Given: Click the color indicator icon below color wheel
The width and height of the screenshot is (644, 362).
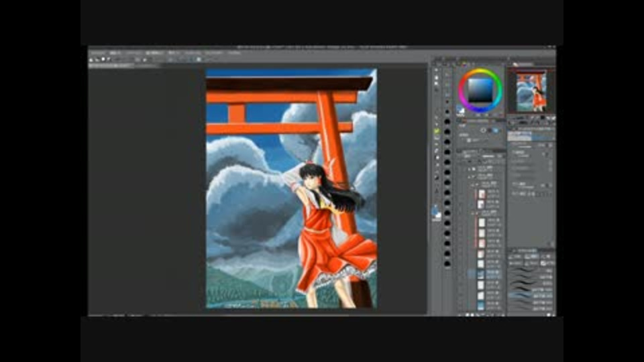Looking at the screenshot, I should tap(460, 111).
